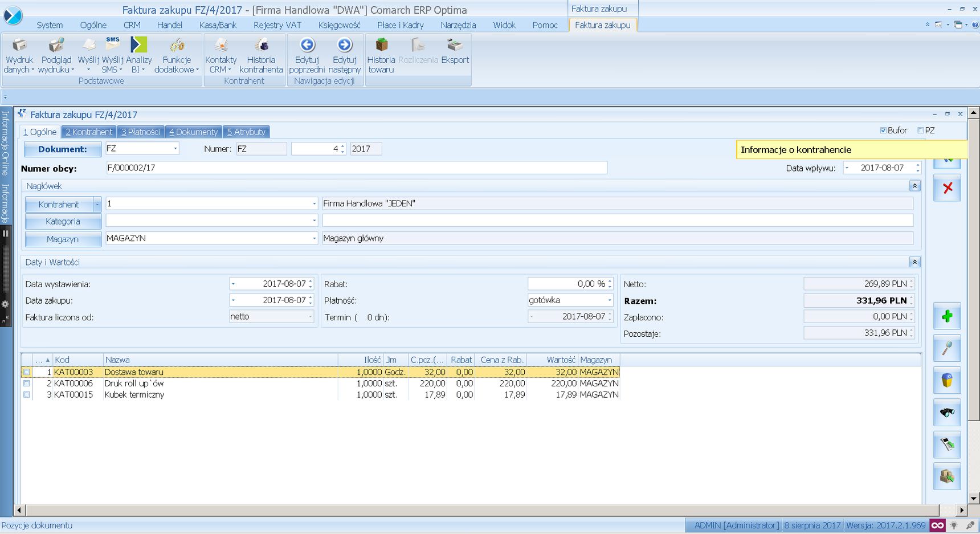Click vertical scrollbar down arrow
Screen dimensions: 980x534
coord(974,499)
